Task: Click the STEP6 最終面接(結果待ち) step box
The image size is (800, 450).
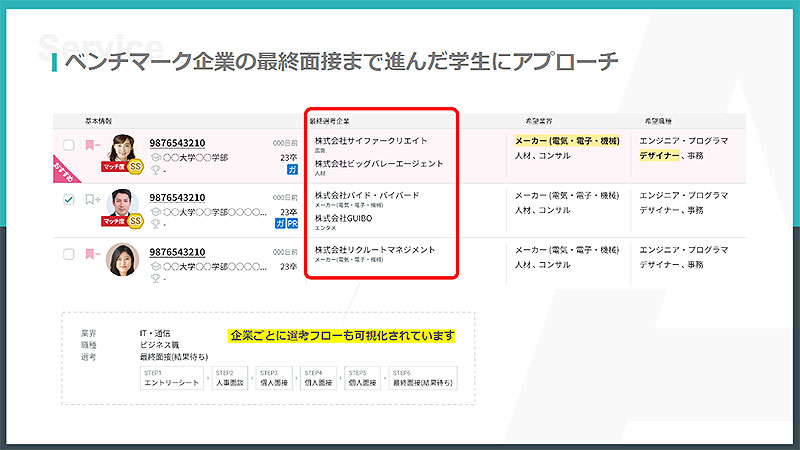Action: coord(423,381)
